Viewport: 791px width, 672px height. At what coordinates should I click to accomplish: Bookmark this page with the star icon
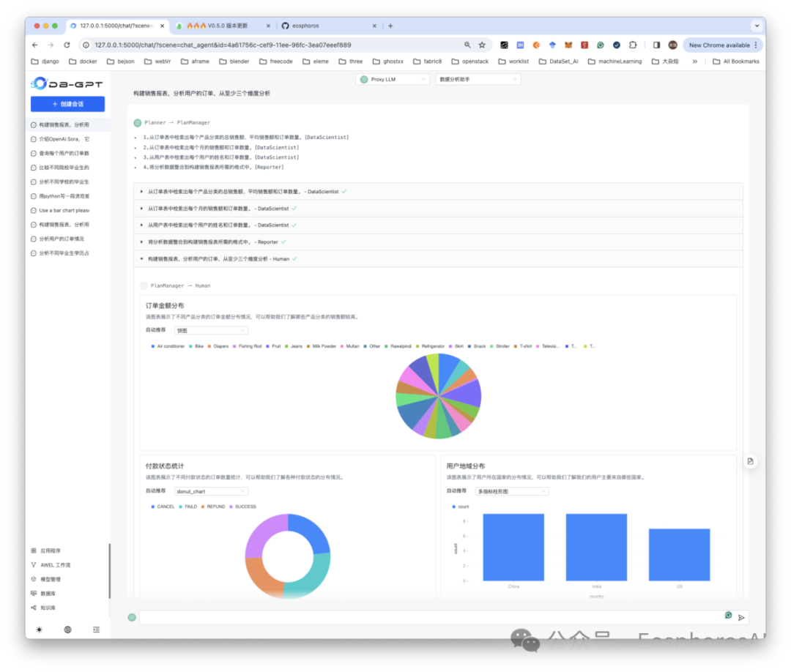[482, 45]
